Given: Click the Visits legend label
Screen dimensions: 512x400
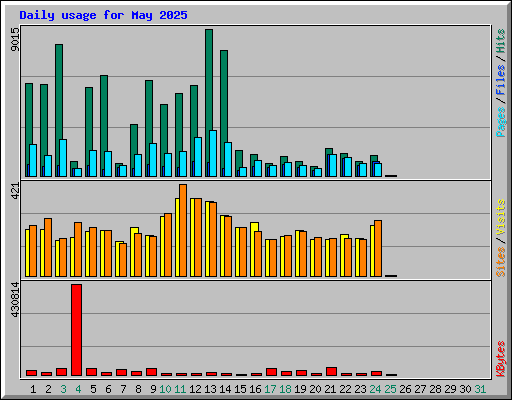Looking at the screenshot, I should pyautogui.click(x=500, y=217).
